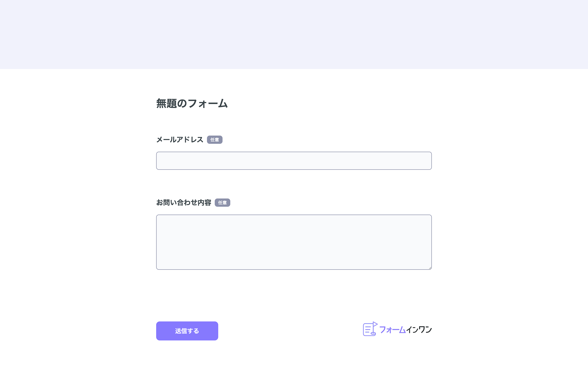Click the 任意 badge next to お問い合わせ内容
Viewport: 588px width, 368px height.
pos(223,203)
